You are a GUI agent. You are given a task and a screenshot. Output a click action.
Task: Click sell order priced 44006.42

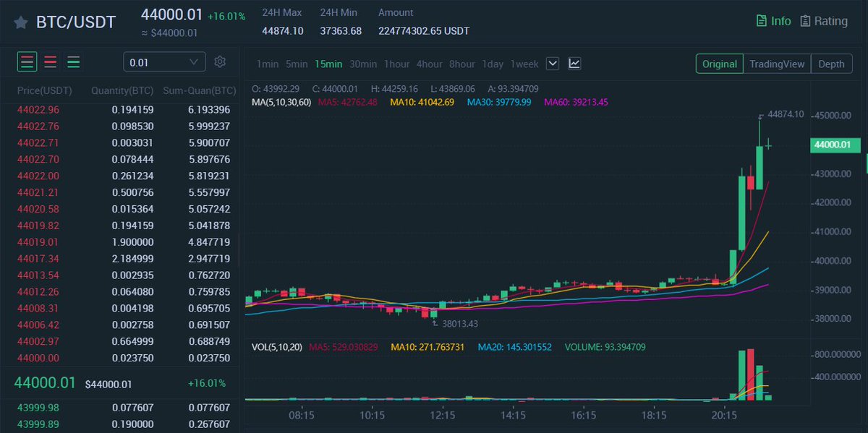pos(123,325)
